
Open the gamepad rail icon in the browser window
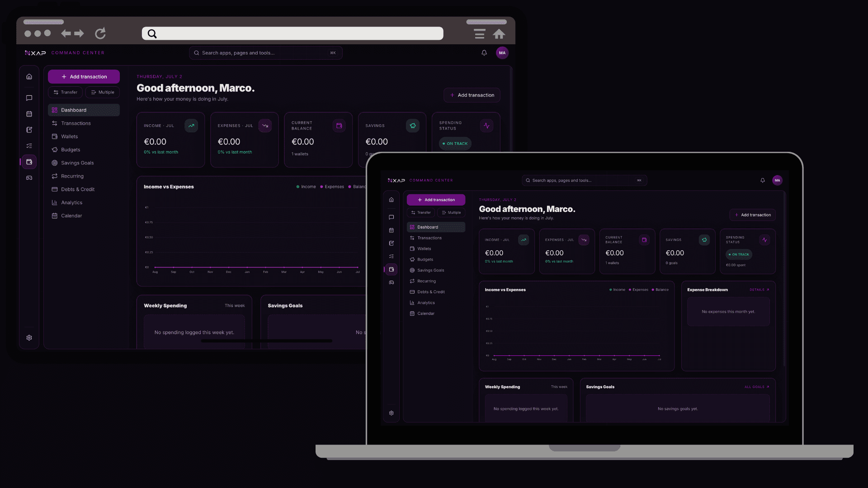click(29, 178)
